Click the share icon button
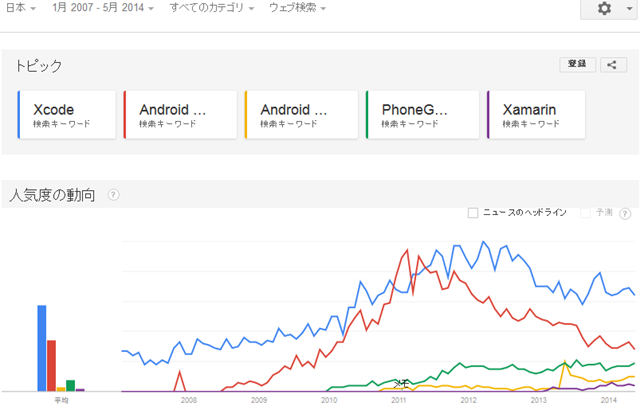 [613, 64]
